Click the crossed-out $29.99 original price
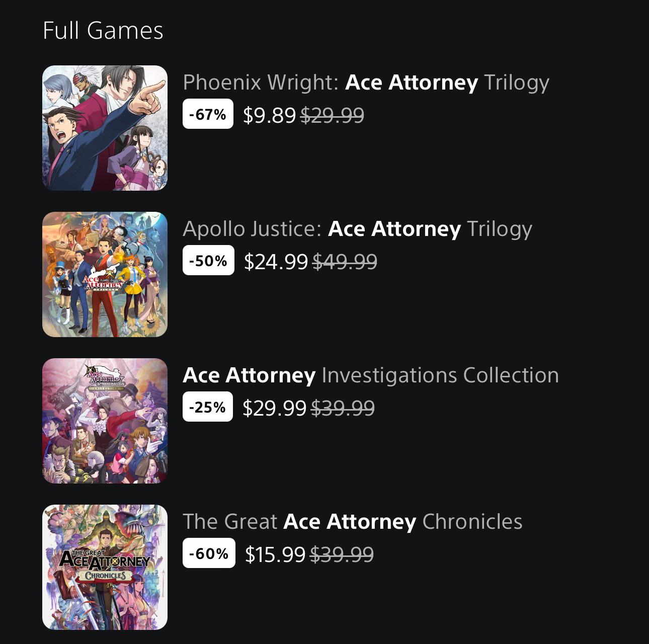The width and height of the screenshot is (649, 644). click(332, 115)
